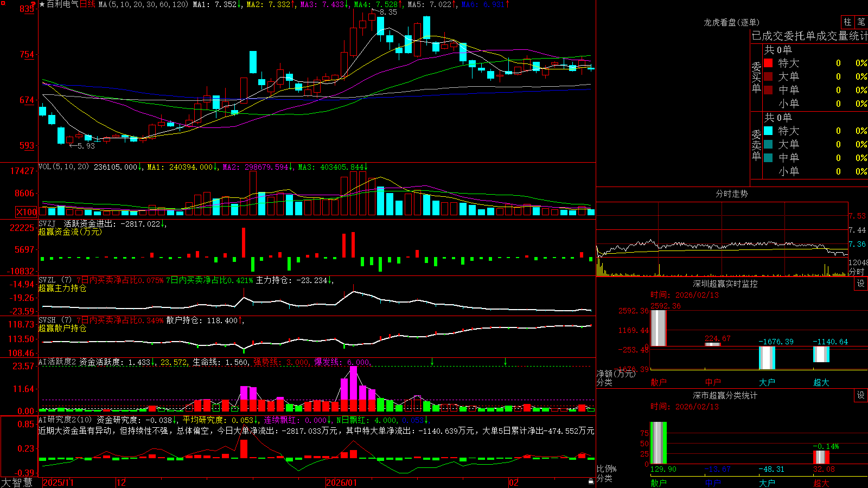Viewport: 868px width, 488px height.
Task: Click the 百利电气 stock name
Action: point(62,4)
